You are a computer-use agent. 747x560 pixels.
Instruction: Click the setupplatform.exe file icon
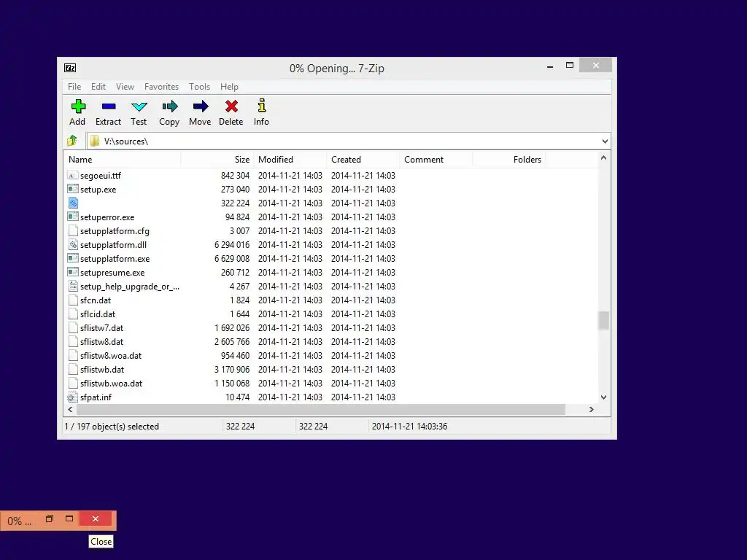tap(72, 258)
